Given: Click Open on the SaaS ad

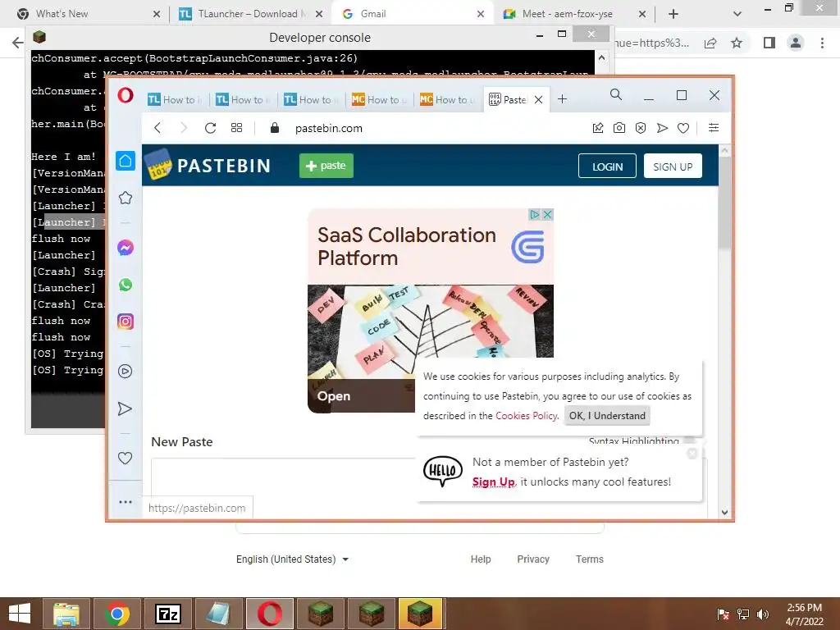Looking at the screenshot, I should coord(334,396).
